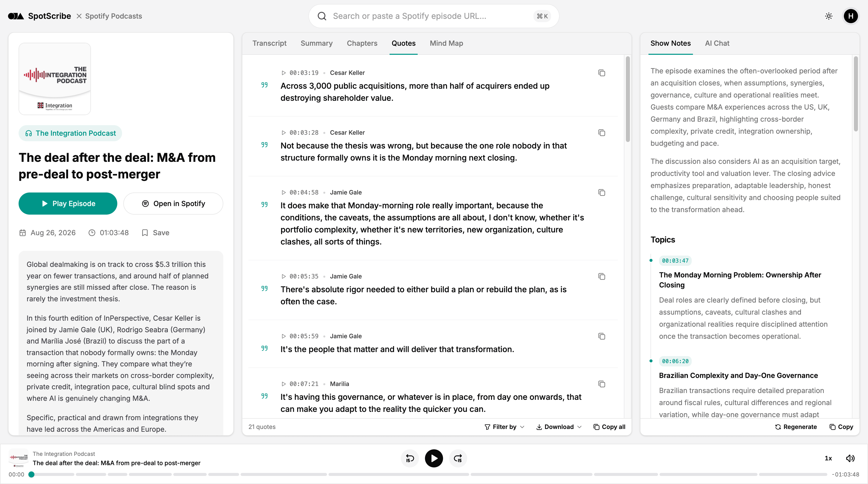Rewind 15 seconds in the player

click(410, 458)
